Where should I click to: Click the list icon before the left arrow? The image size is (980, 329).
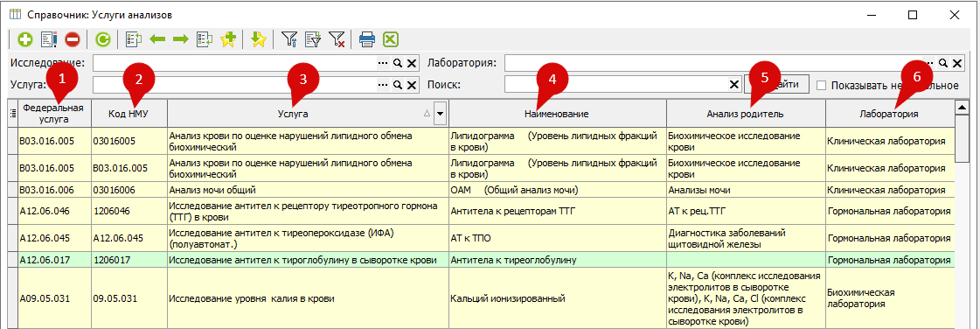134,40
